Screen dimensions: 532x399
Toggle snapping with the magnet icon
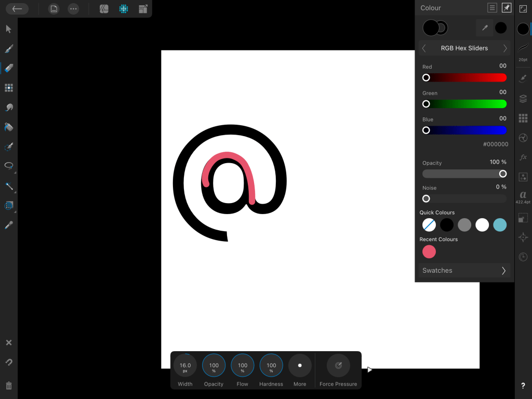[x=9, y=362]
